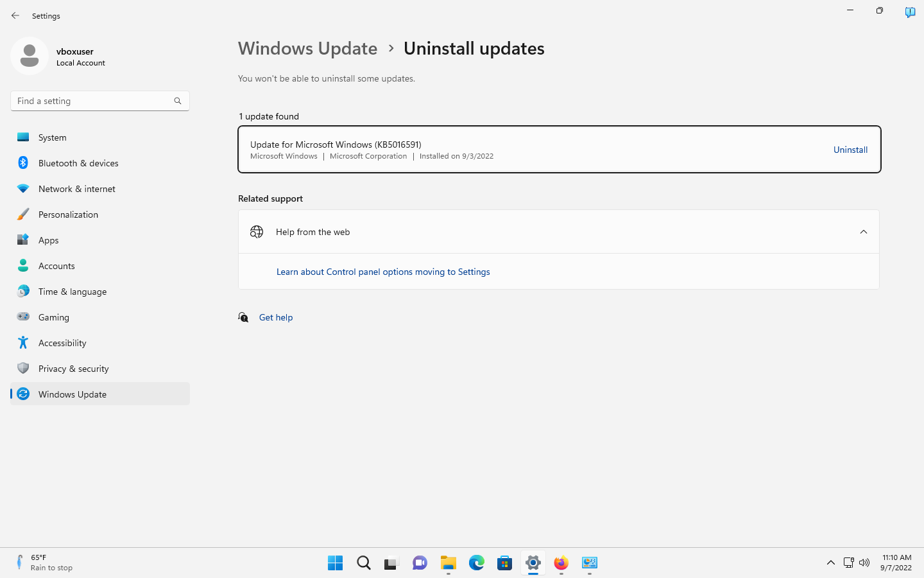Open Time & language settings

72,291
